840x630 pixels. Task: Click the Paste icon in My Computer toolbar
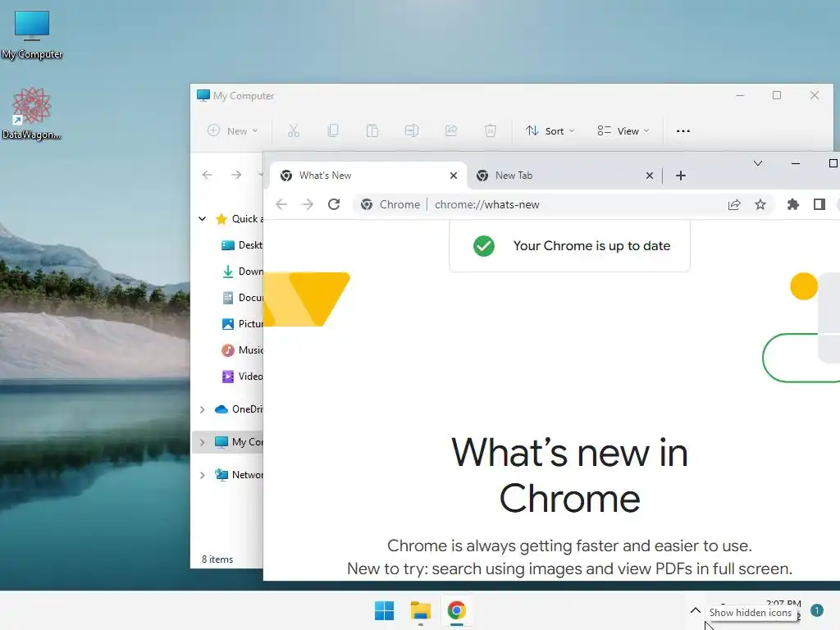click(x=372, y=130)
